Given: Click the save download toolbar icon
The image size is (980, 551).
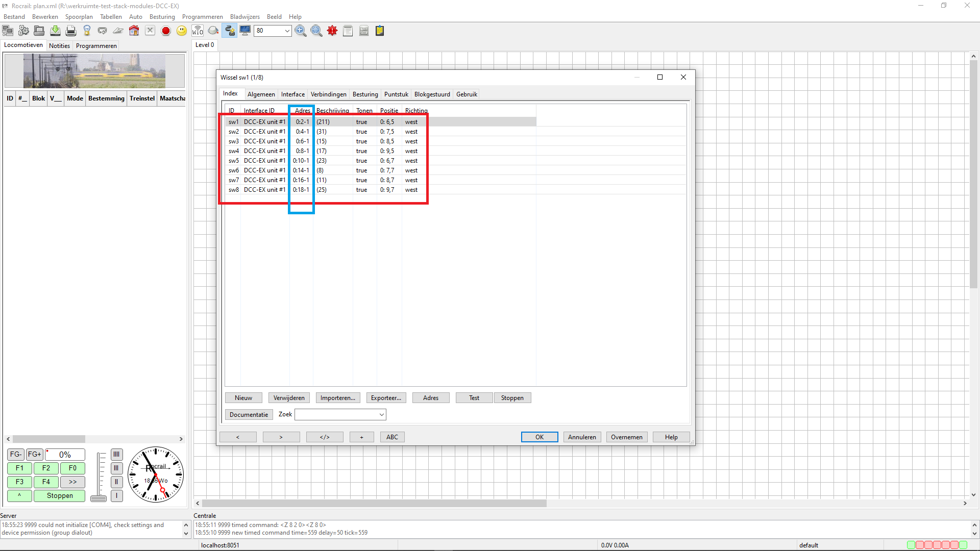Looking at the screenshot, I should (x=55, y=31).
